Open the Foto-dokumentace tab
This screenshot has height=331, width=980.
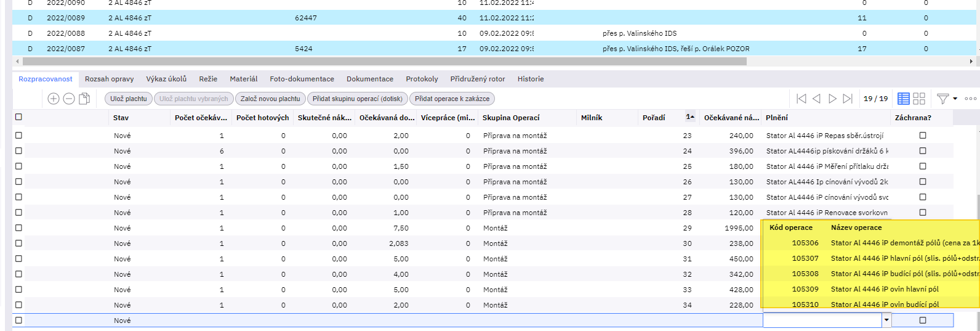point(302,79)
